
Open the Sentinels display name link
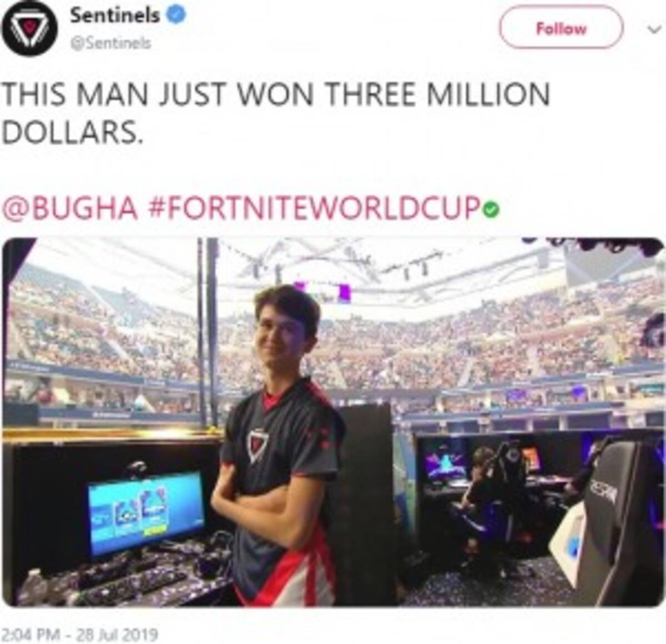(x=115, y=16)
